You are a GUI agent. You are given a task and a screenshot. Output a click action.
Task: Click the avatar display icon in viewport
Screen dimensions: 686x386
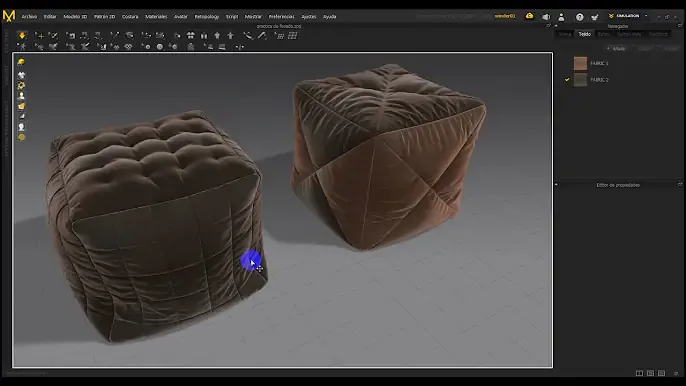(21, 96)
